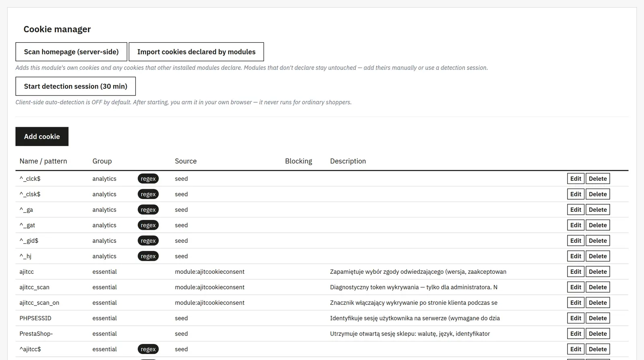Delete the ^_clsk$ cookie entry

pyautogui.click(x=598, y=194)
